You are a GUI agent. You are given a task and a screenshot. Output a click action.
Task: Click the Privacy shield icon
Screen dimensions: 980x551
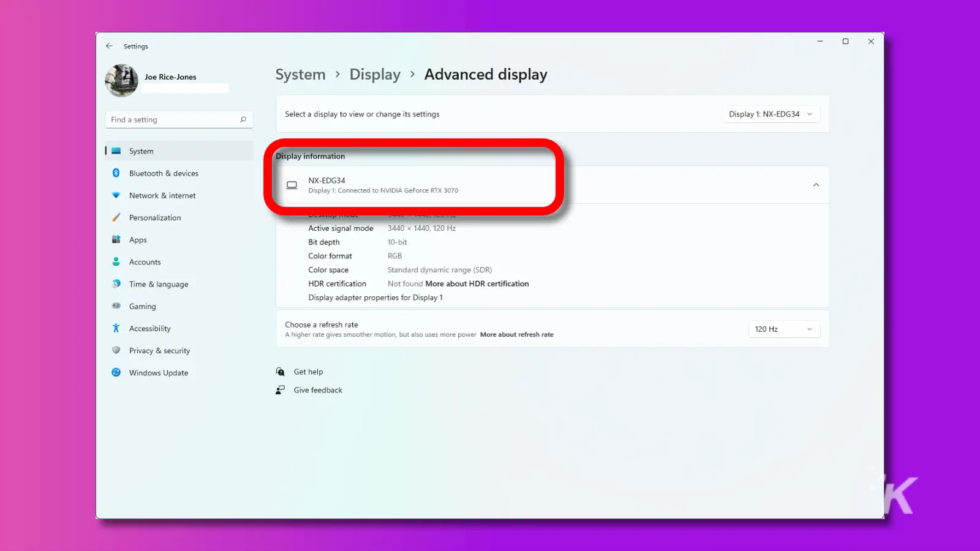point(116,350)
